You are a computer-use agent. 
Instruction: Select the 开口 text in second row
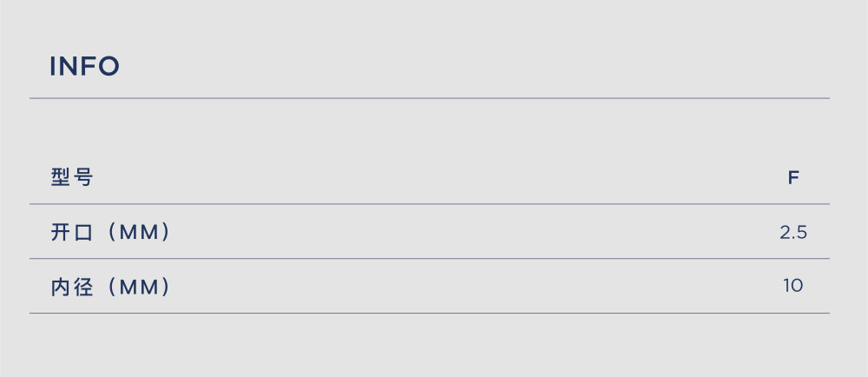[x=72, y=232]
